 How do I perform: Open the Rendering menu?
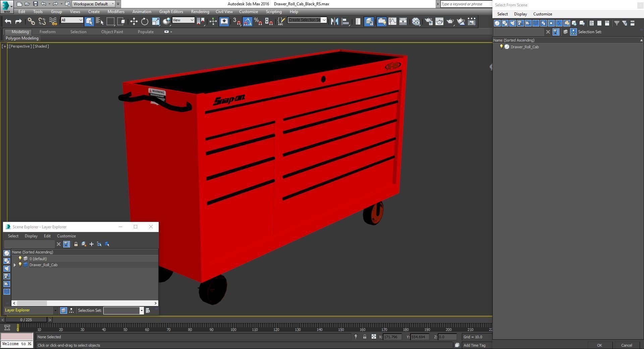(200, 11)
